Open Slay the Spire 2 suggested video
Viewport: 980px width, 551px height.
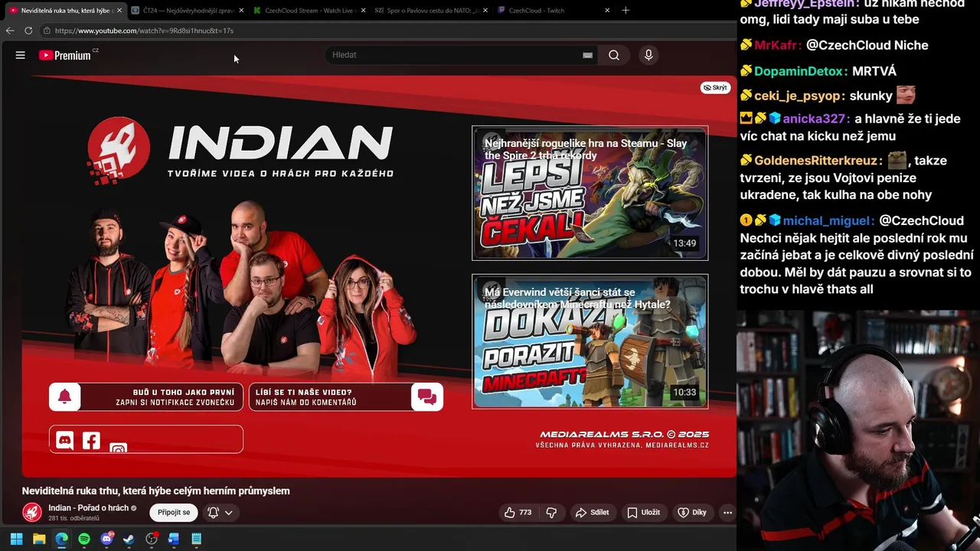pos(590,193)
